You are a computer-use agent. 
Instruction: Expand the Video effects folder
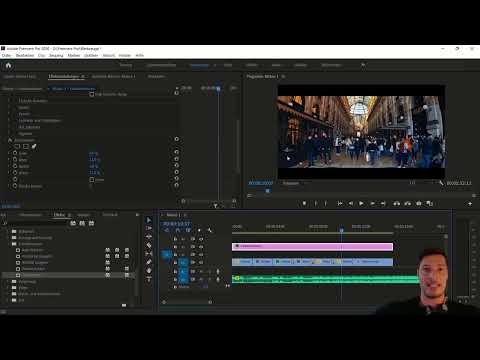tap(8, 288)
